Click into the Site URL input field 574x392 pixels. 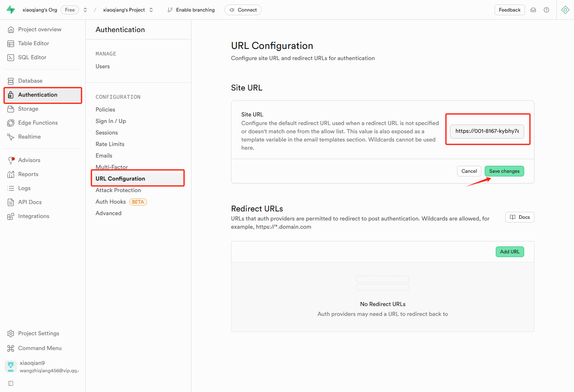tap(487, 131)
